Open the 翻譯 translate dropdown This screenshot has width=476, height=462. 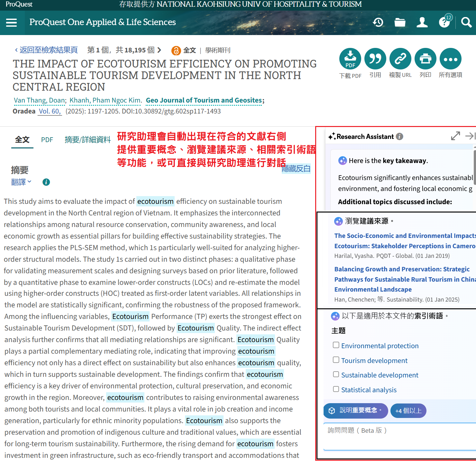pyautogui.click(x=21, y=182)
